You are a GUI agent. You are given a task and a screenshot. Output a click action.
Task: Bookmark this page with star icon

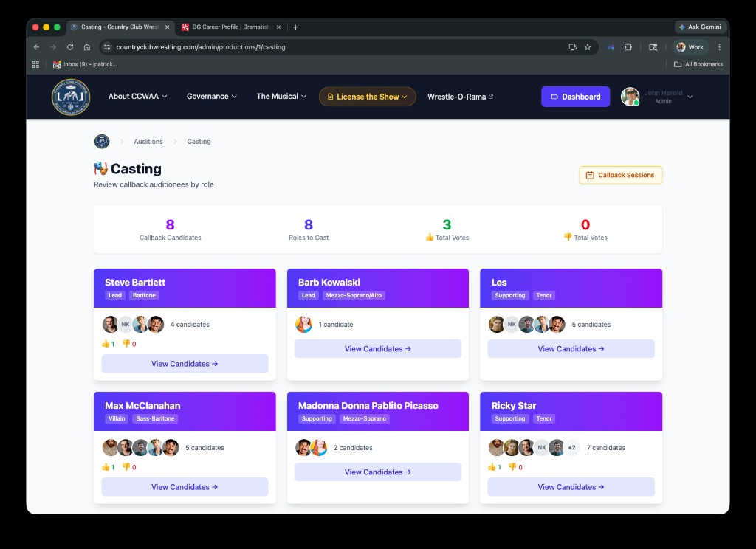pyautogui.click(x=588, y=47)
